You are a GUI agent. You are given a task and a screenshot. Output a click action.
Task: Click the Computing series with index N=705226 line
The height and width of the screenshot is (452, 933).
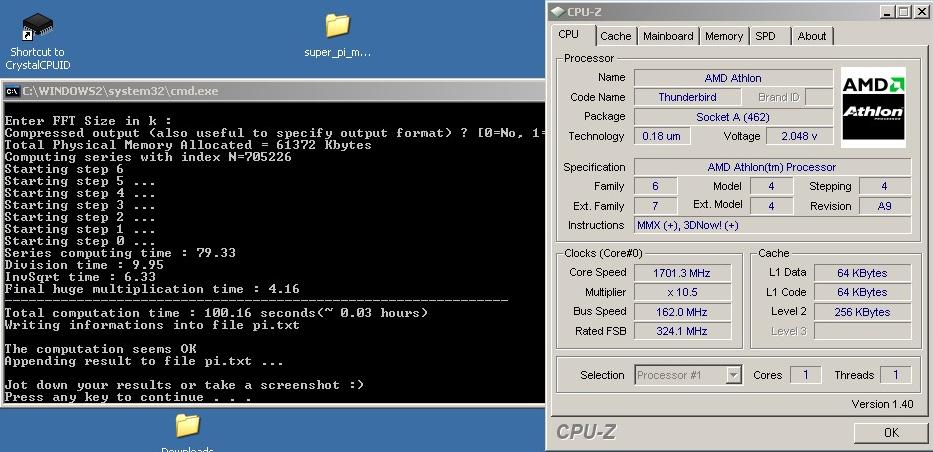[148, 157]
